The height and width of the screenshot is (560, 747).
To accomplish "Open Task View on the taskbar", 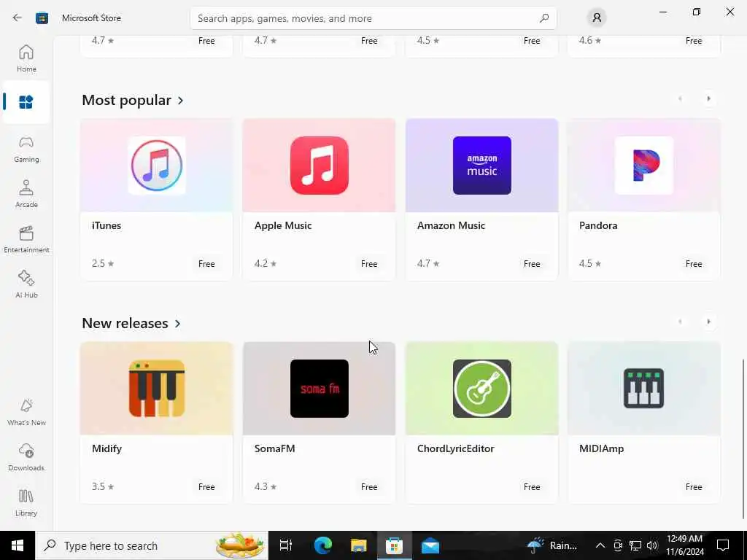I will coord(286,545).
